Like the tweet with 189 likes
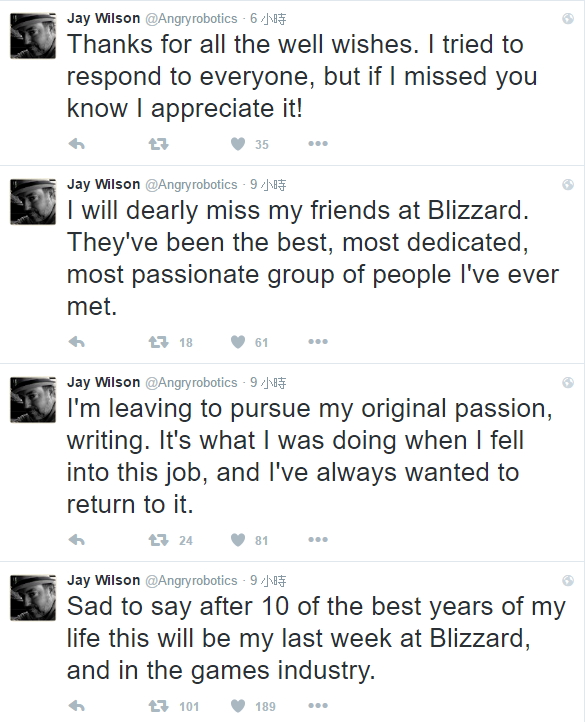Viewport: 585px width, 722px height. point(238,706)
